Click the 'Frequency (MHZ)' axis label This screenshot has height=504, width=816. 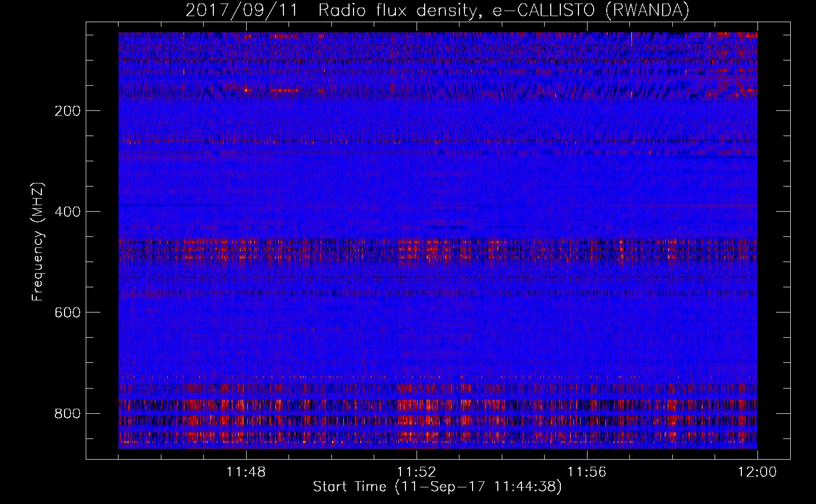point(38,242)
